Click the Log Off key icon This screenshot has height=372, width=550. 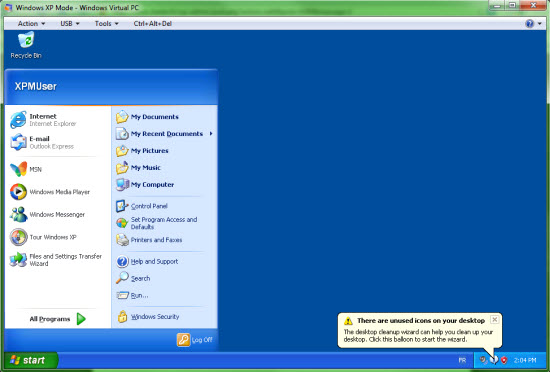coord(183,340)
